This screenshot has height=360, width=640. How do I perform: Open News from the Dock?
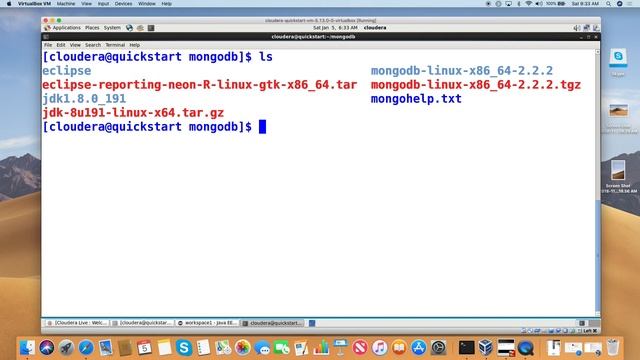pyautogui.click(x=360, y=348)
